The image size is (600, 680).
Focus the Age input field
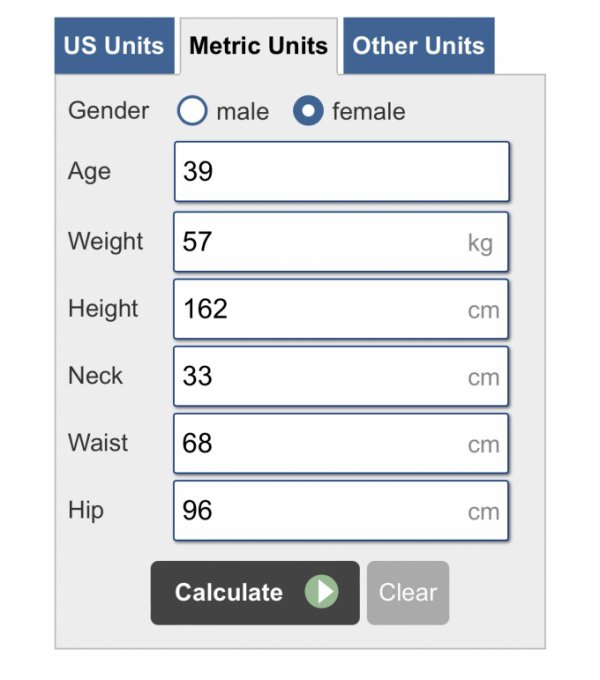click(340, 172)
